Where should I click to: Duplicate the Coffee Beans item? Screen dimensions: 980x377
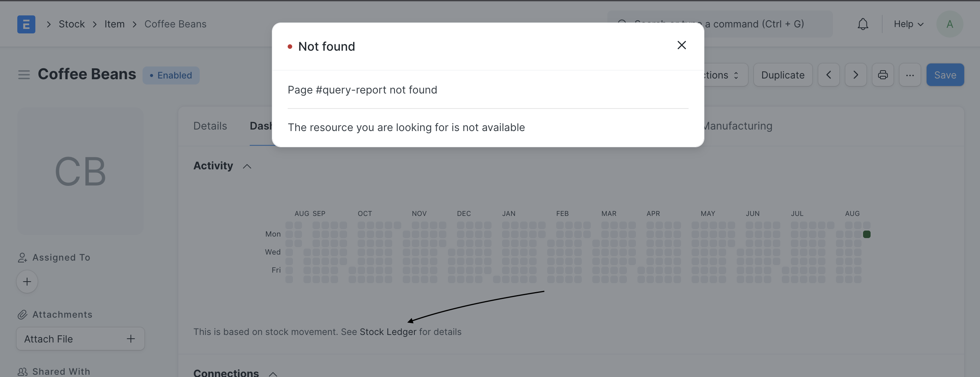pyautogui.click(x=783, y=74)
